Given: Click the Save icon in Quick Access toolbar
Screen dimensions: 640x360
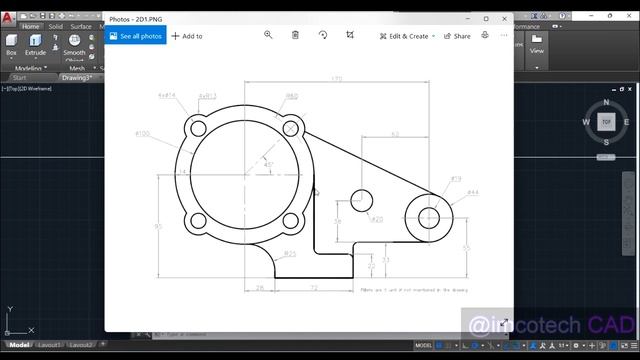Looking at the screenshot, I should [42, 16].
